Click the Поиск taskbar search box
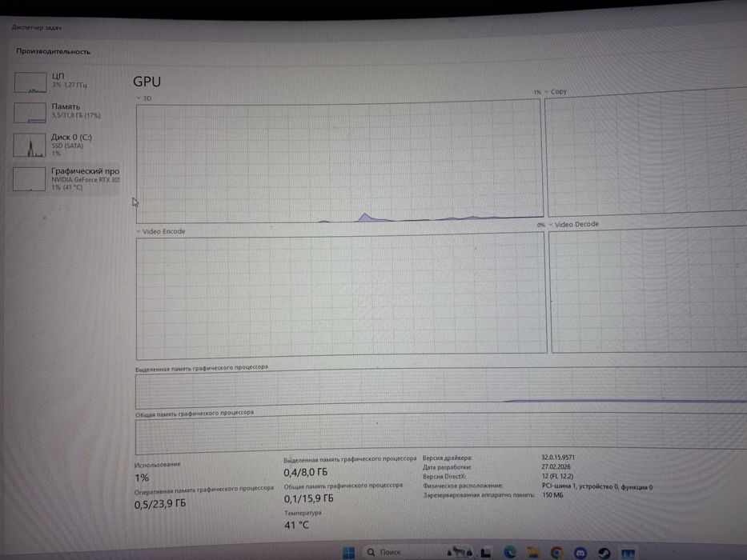The height and width of the screenshot is (560, 747). point(417,552)
